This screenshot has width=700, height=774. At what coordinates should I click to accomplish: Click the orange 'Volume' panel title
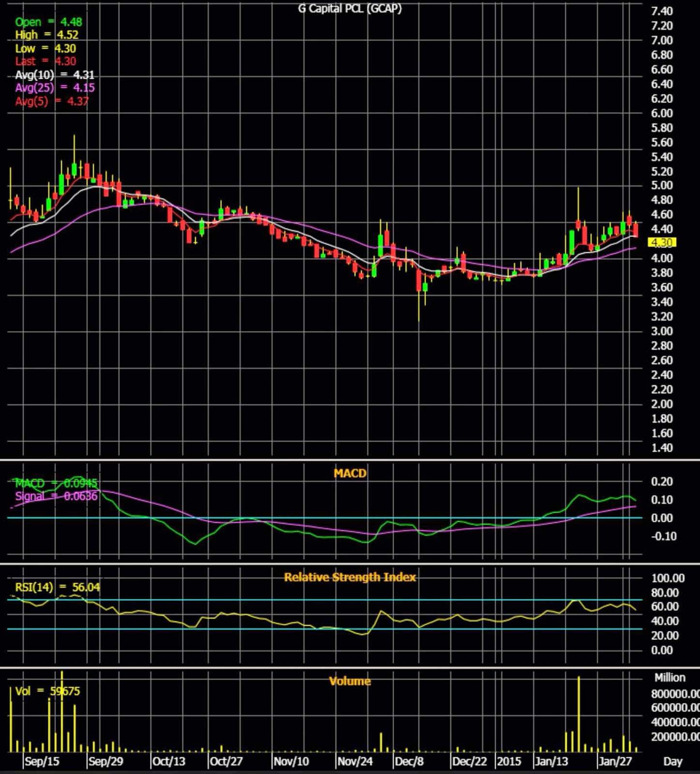click(x=350, y=681)
